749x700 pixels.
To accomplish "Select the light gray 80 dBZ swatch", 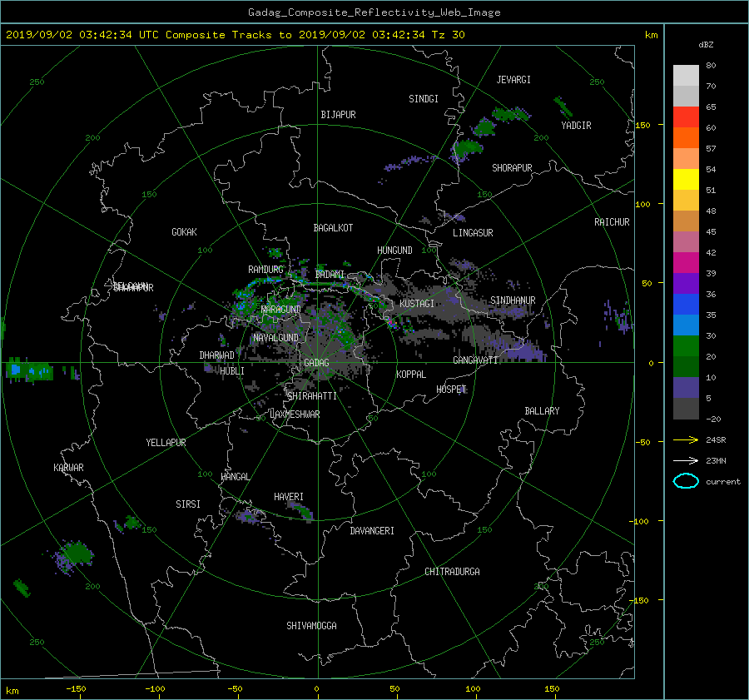I will [686, 75].
